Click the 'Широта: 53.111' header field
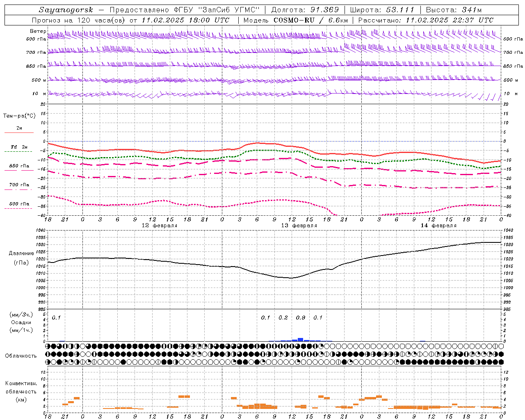525x420 pixels. click(x=382, y=10)
